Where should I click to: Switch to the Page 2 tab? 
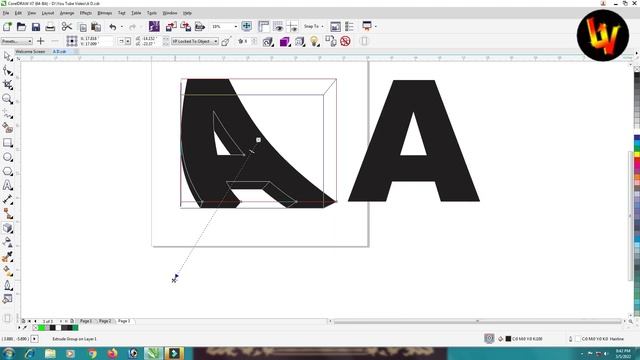(x=105, y=321)
